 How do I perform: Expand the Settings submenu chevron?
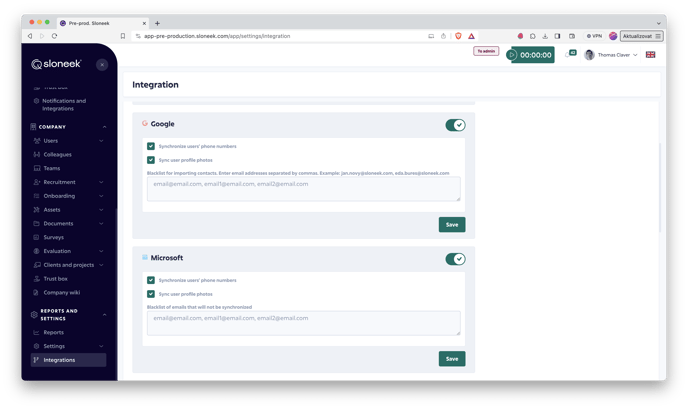click(x=101, y=346)
